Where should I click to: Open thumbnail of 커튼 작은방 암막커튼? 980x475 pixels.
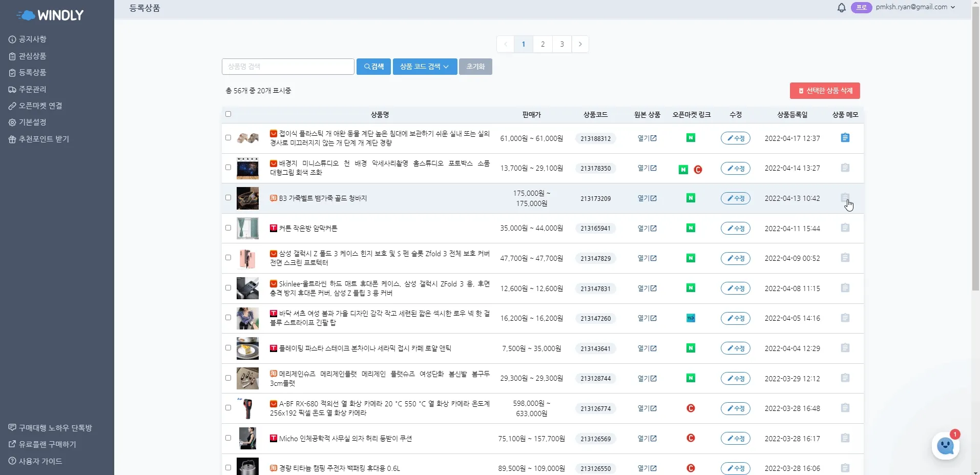point(247,228)
